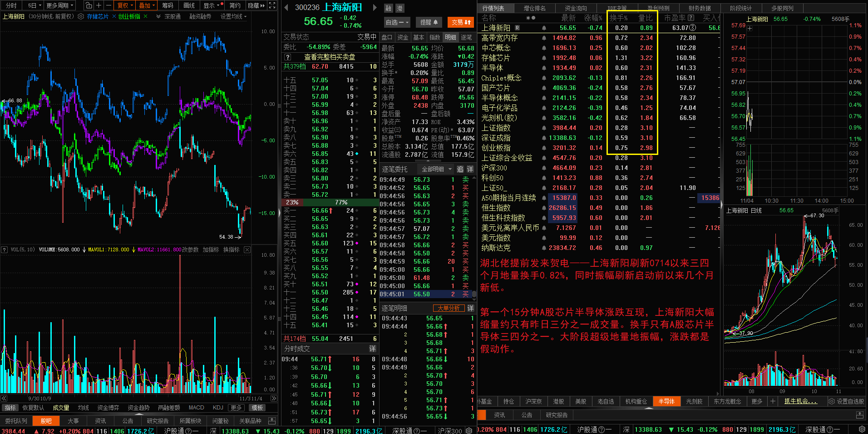
Task: Select the 均线 indicator
Action: click(x=83, y=408)
